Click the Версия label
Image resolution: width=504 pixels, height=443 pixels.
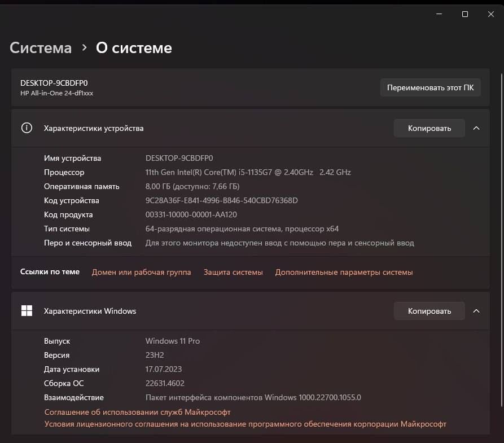click(x=56, y=355)
